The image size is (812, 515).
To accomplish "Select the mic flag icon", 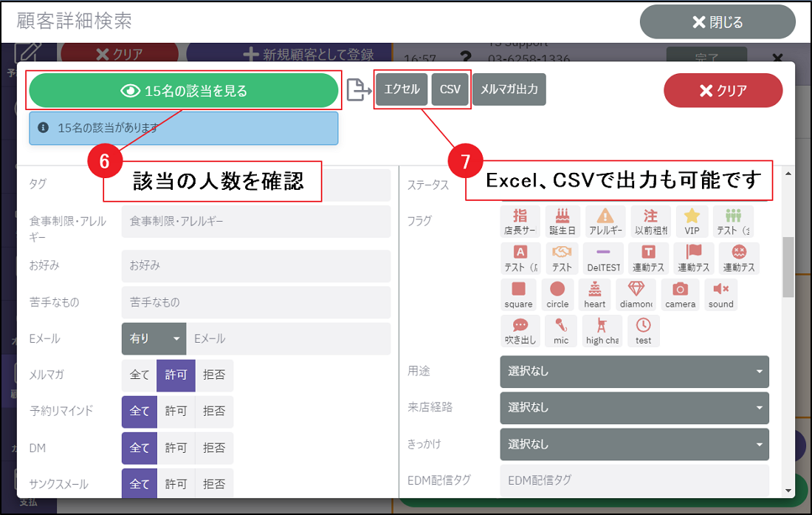I will click(x=561, y=331).
